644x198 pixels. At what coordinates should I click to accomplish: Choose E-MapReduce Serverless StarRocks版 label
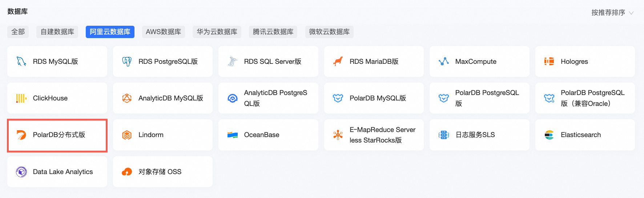pyautogui.click(x=382, y=135)
